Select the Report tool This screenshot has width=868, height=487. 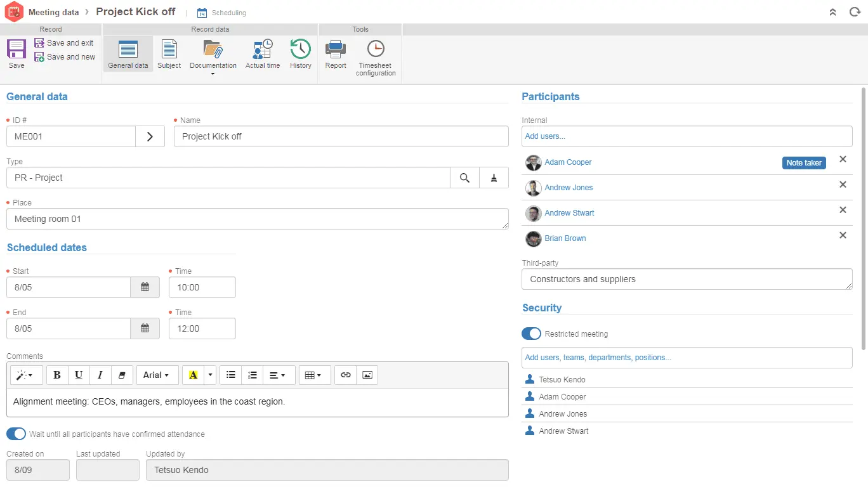pyautogui.click(x=336, y=54)
